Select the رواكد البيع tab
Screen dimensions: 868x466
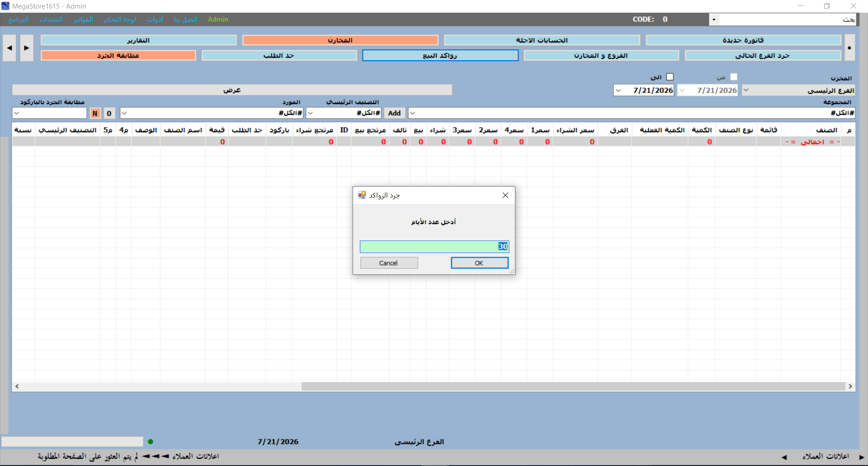[440, 55]
